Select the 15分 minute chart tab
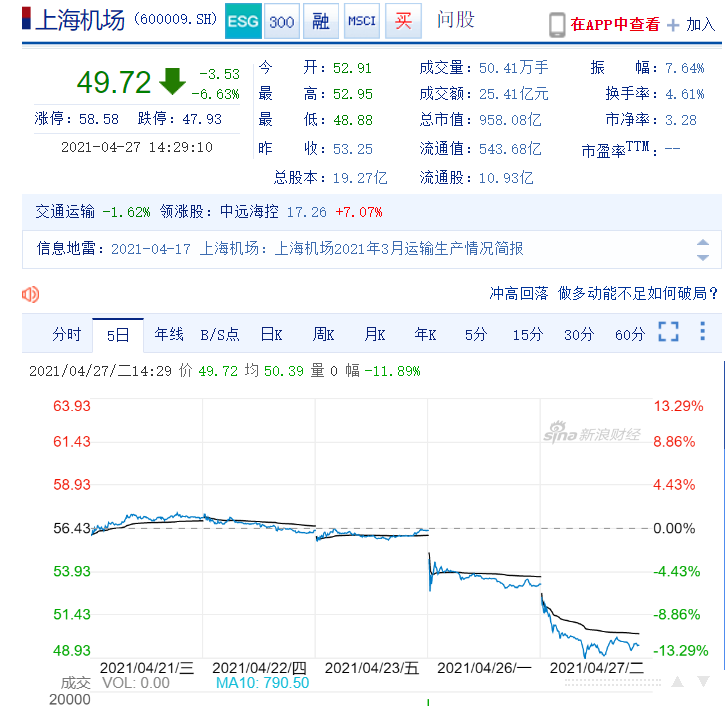The image size is (725, 706). (528, 334)
